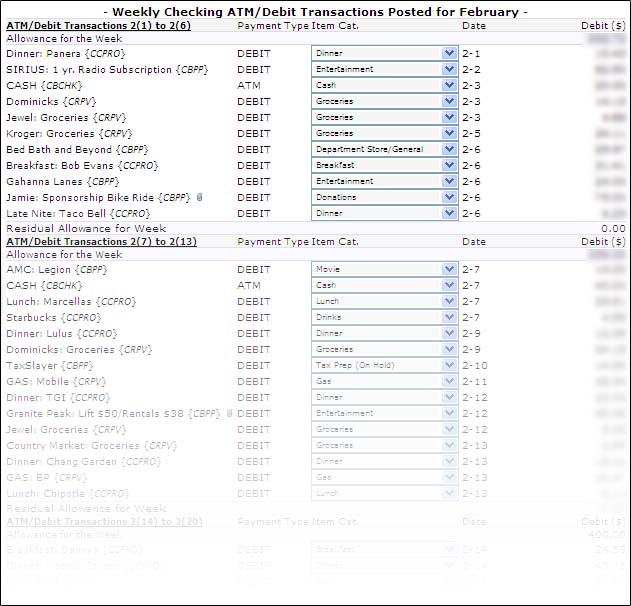Open Gas dropdown for GAS: Mobile

pyautogui.click(x=384, y=381)
